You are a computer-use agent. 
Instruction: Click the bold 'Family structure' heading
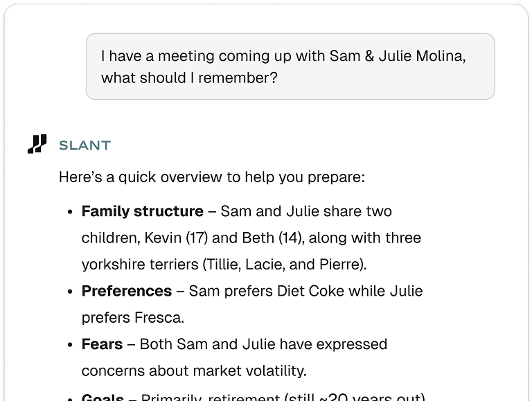coord(143,211)
